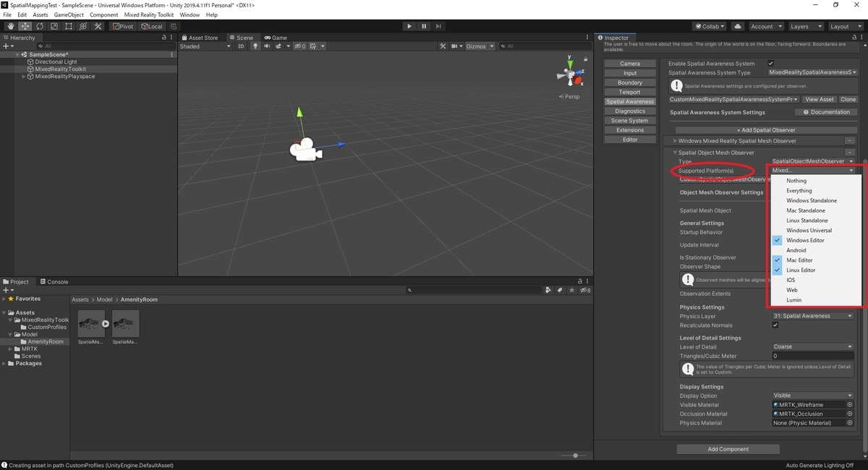Viewport: 868px width, 470px height.
Task: Uncheck Mac Editor platform option
Action: coord(816,260)
